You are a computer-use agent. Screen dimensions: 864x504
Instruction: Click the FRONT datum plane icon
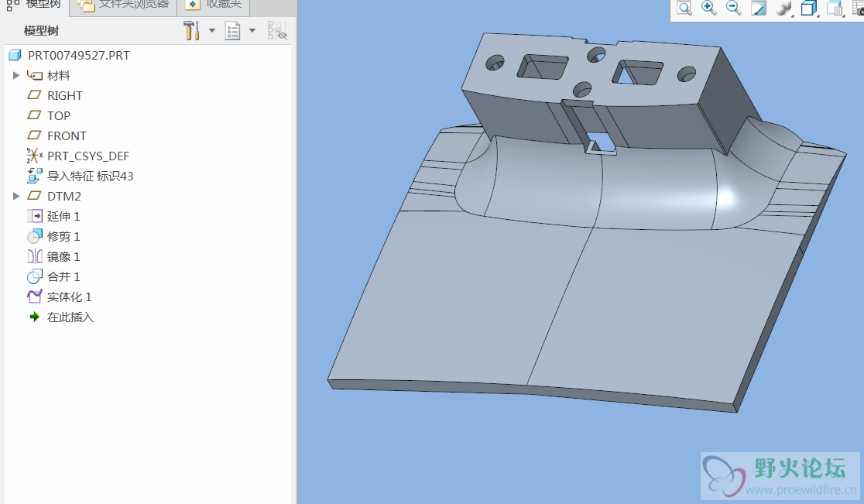point(34,135)
